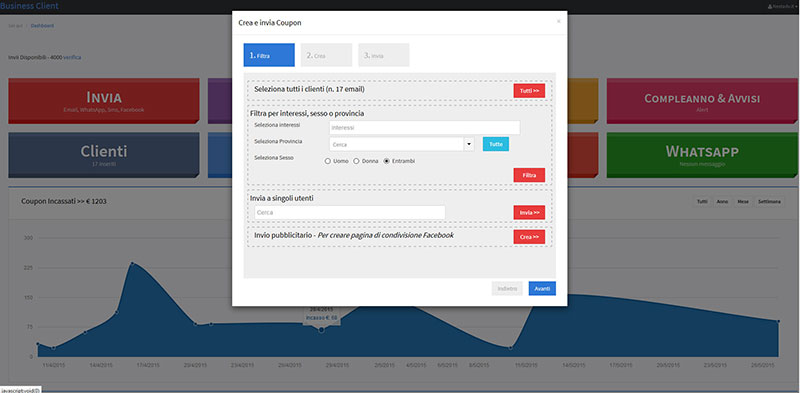Show Anno range in coupon chart
Image resolution: width=800 pixels, height=393 pixels.
722,202
